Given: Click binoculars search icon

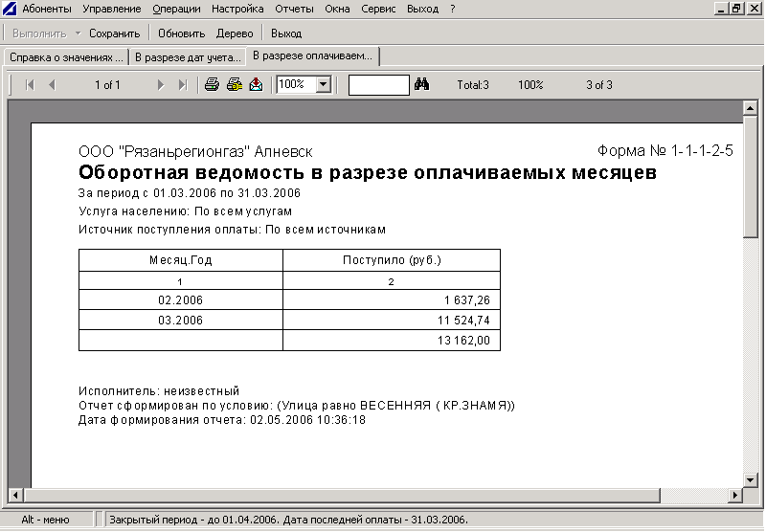Looking at the screenshot, I should coord(421,85).
